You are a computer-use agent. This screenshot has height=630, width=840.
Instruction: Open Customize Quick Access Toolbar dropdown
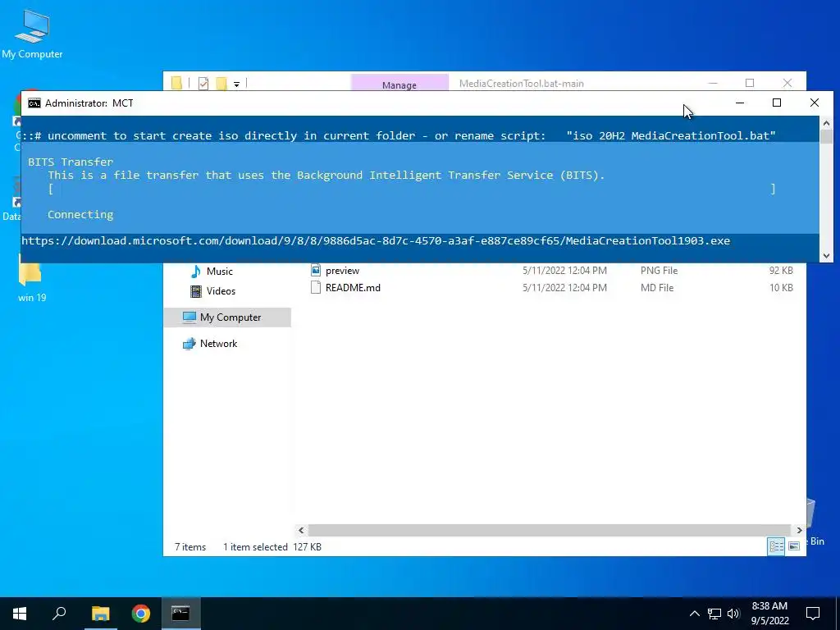tap(236, 84)
